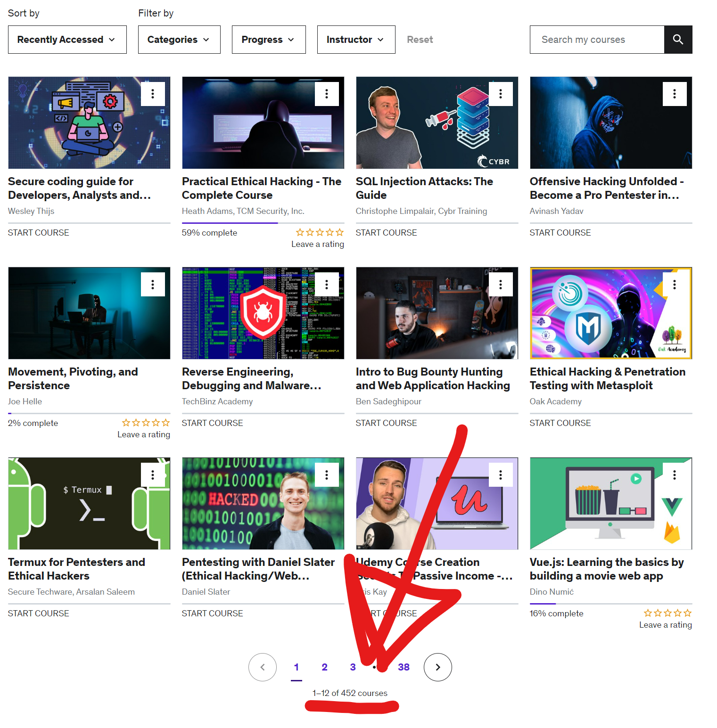This screenshot has width=717, height=728.
Task: Go to next page with right arrow
Action: [x=437, y=667]
